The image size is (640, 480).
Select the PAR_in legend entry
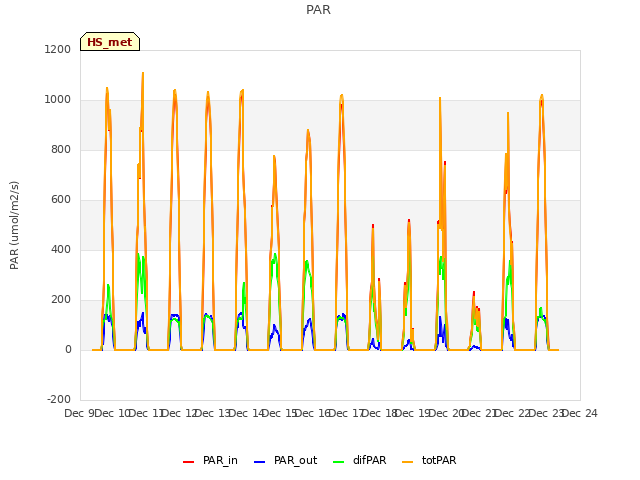pos(211,460)
